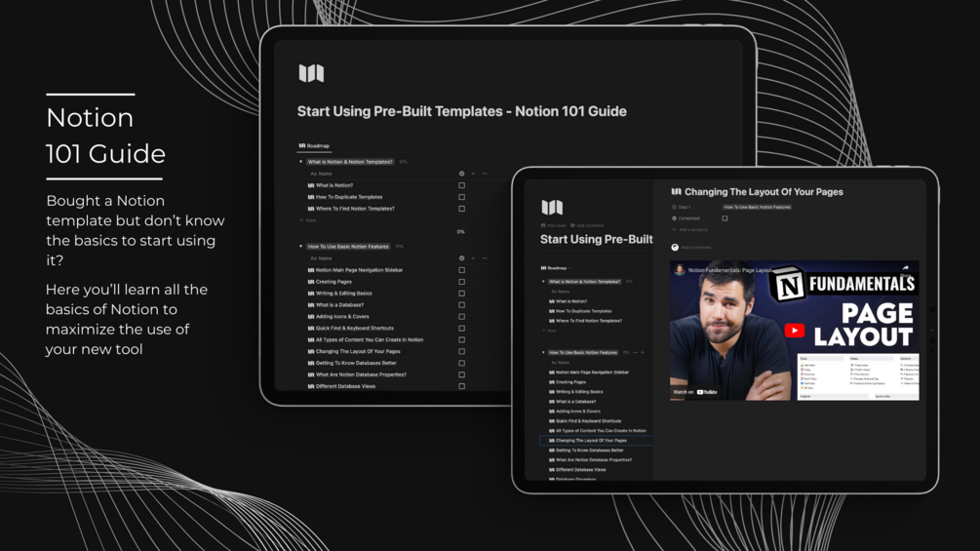Click Step 1 property icon
The image size is (980, 551).
click(x=675, y=207)
